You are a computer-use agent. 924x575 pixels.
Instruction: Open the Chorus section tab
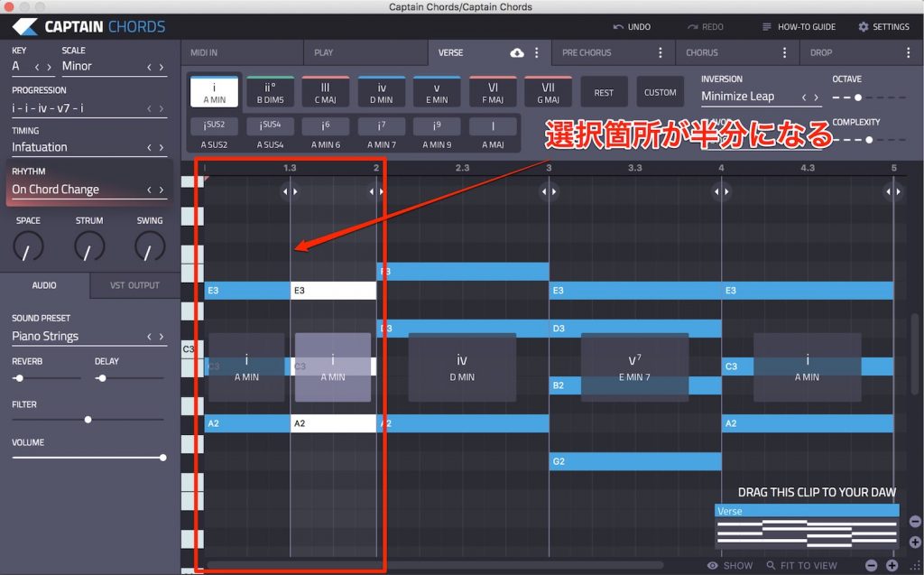(x=713, y=52)
